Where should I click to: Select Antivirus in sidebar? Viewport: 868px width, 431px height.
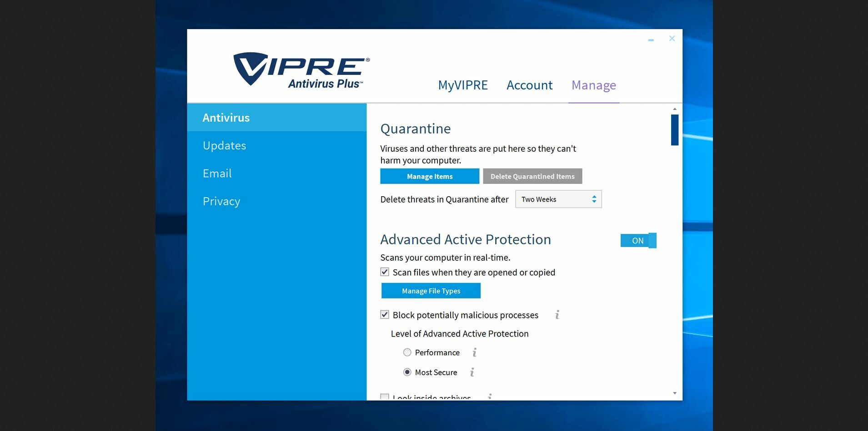[x=277, y=118]
